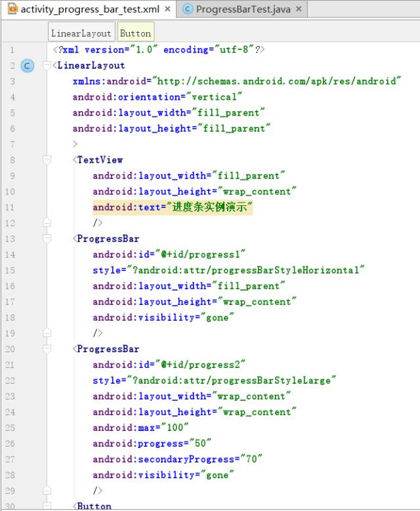
Task: Place cursor in highlighted android:text attribute line
Action: 173,207
